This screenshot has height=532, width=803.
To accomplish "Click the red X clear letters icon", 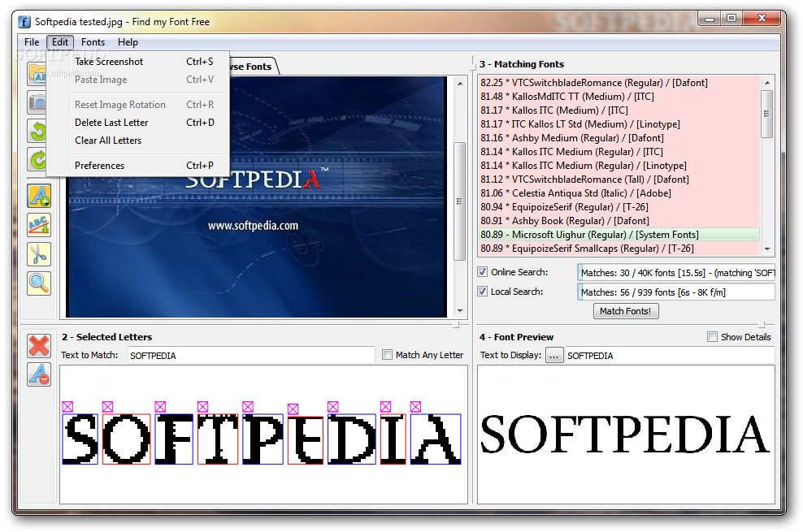I will [x=39, y=346].
